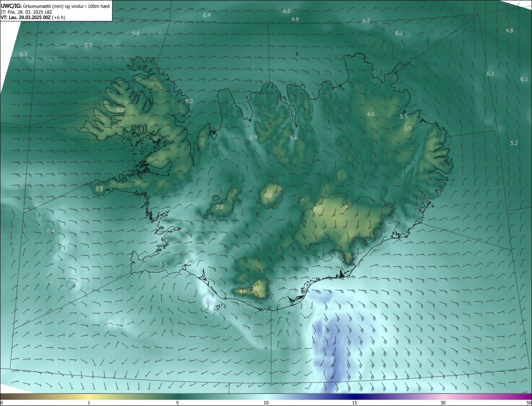Image resolution: width=532 pixels, height=406 pixels.
Task: Click the colour scale tick labelled 30
Action: pyautogui.click(x=443, y=403)
